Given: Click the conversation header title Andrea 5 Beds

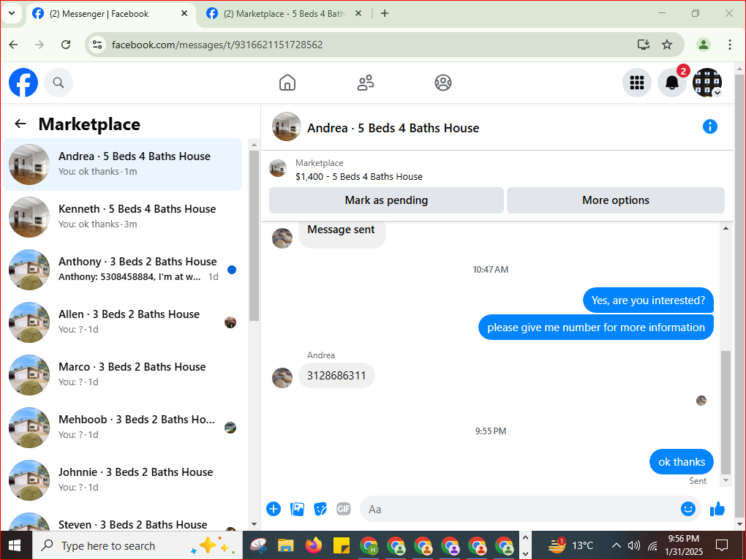Looking at the screenshot, I should [x=393, y=128].
